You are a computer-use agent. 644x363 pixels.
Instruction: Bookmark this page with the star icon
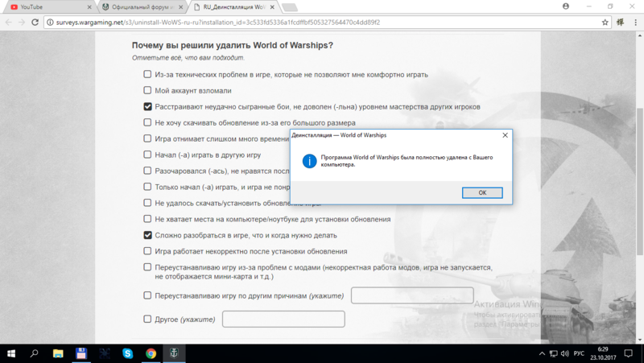(x=605, y=23)
